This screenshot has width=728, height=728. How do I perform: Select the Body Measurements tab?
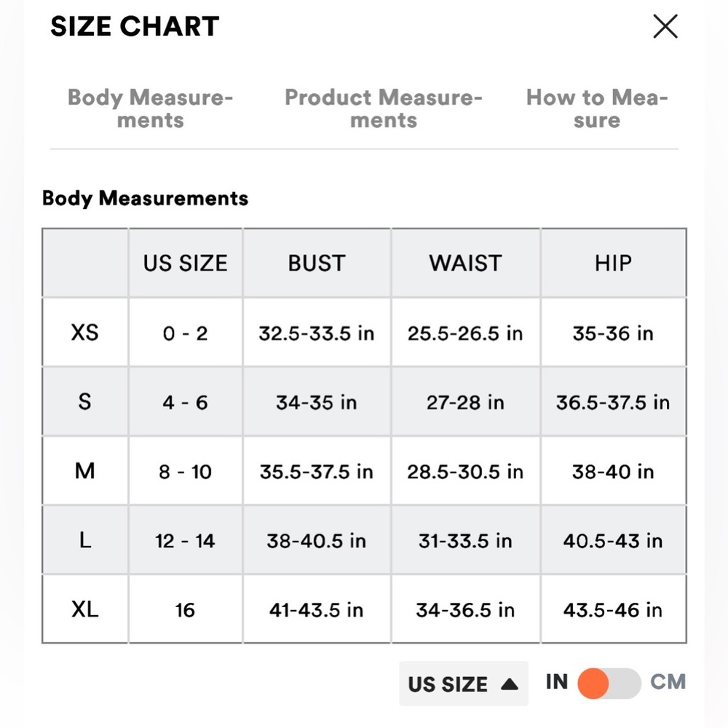point(150,108)
